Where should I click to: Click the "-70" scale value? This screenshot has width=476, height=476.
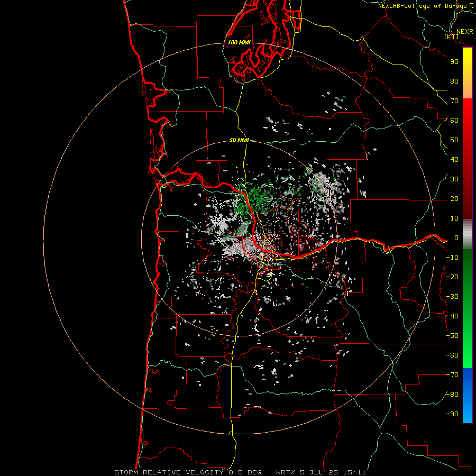(452, 375)
